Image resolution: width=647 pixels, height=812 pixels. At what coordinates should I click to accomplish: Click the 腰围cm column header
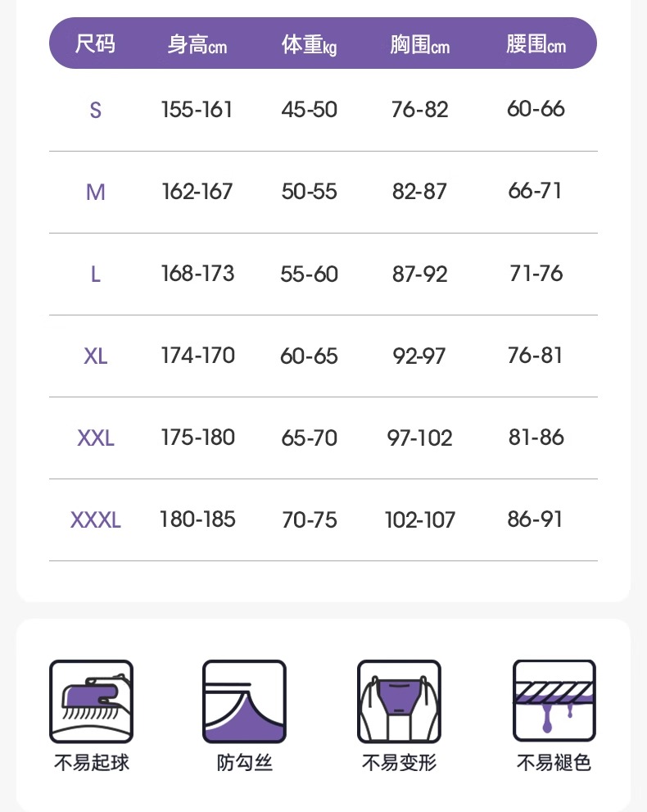tap(536, 44)
